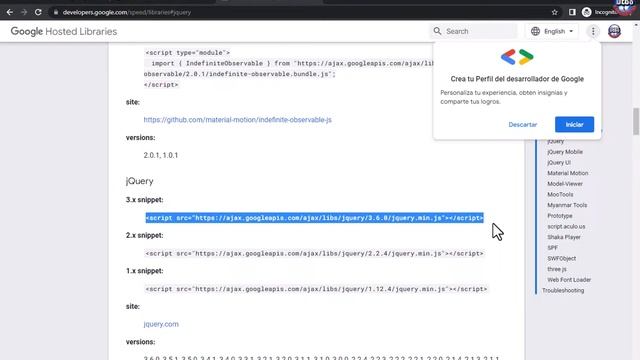Viewport: 640px width, 360px height.
Task: Click the module script import code block
Action: (288, 69)
